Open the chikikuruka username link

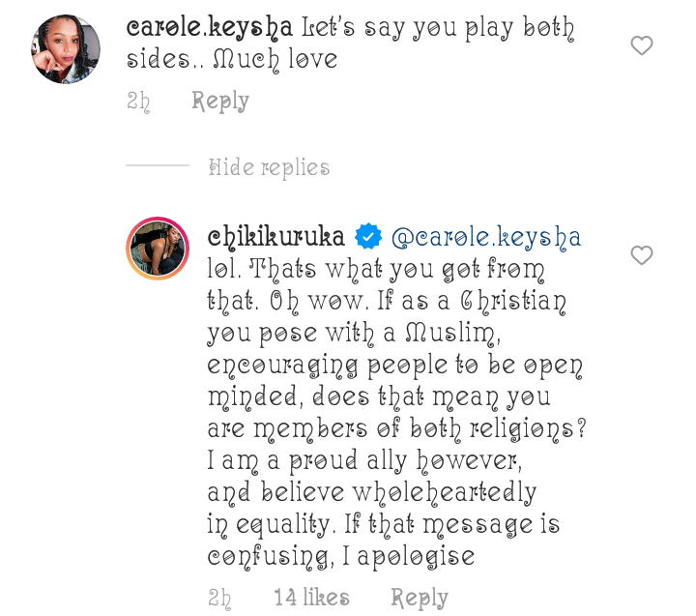tap(276, 237)
